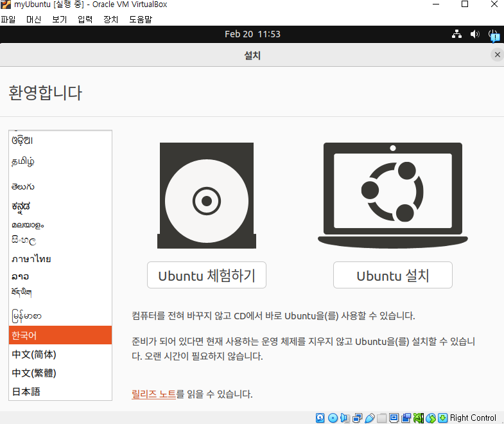Click the optical disc indicator in VirtualBox status bar
The image size is (504, 424).
333,418
